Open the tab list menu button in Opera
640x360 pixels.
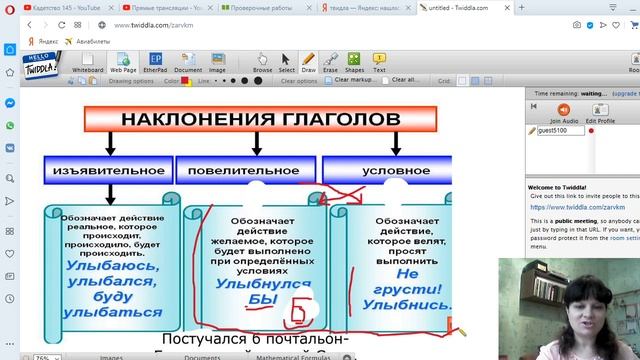pyautogui.click(x=613, y=7)
